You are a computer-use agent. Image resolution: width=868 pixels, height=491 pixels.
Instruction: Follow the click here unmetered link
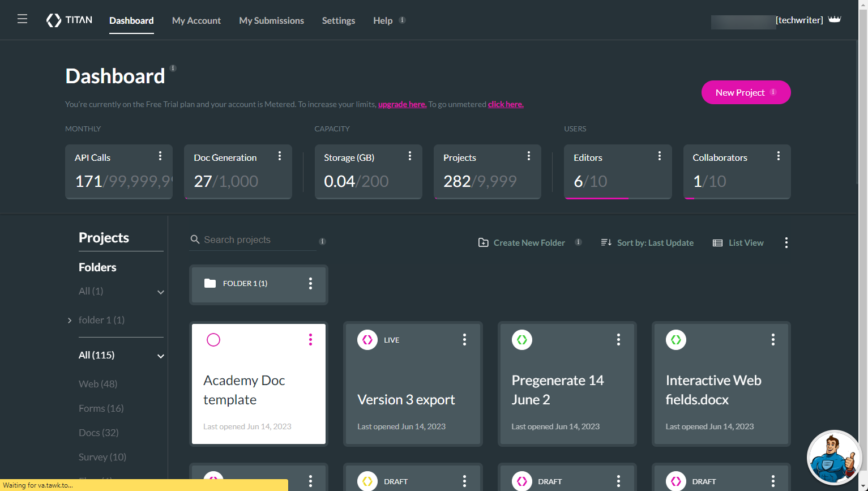(506, 104)
